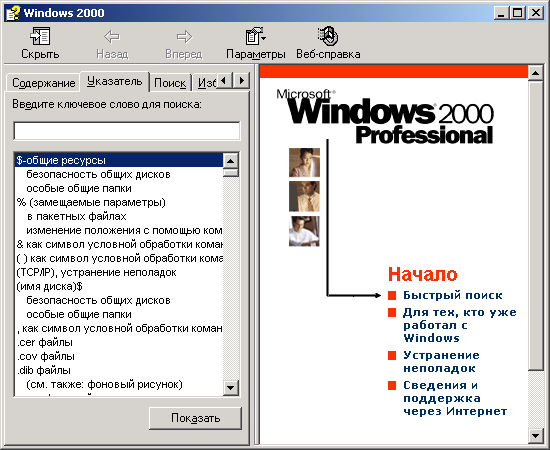The image size is (550, 450).
Task: Click the content pane scrollbar thumb
Action: [535, 225]
